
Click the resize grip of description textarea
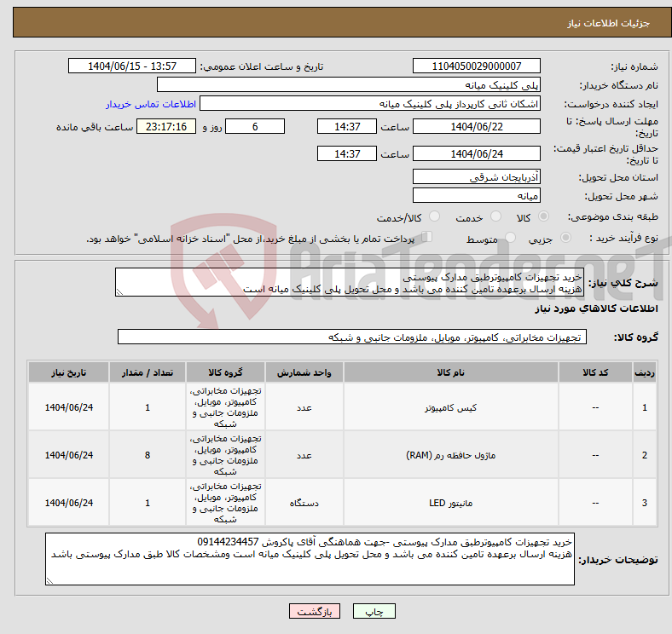pos(119,292)
